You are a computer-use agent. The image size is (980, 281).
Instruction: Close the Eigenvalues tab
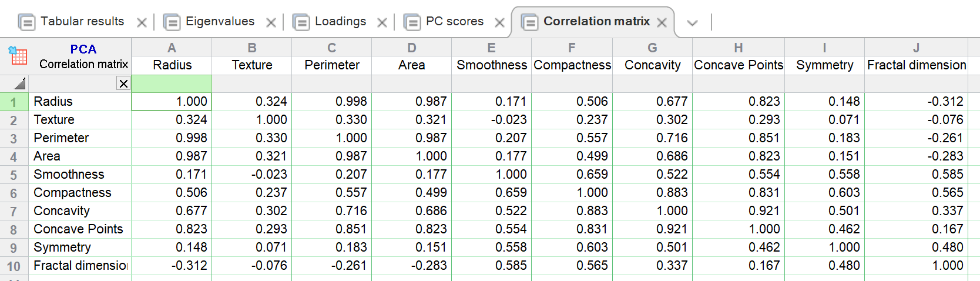coord(271,23)
